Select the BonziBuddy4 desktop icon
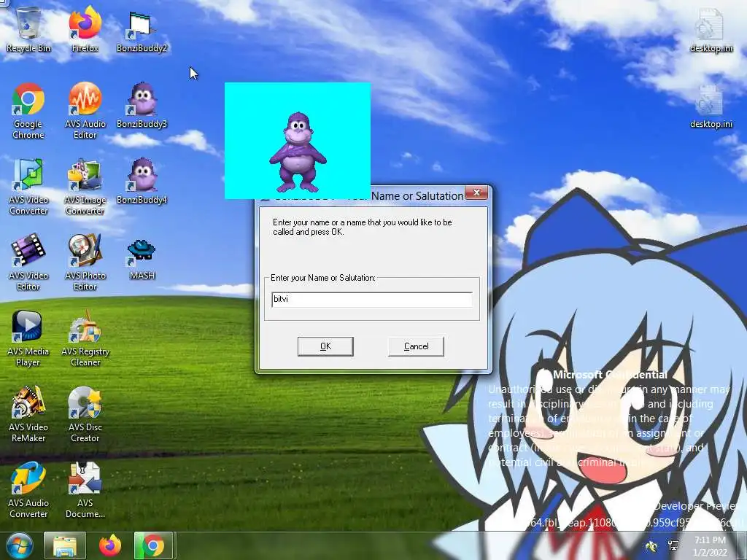The height and width of the screenshot is (560, 747). [142, 182]
